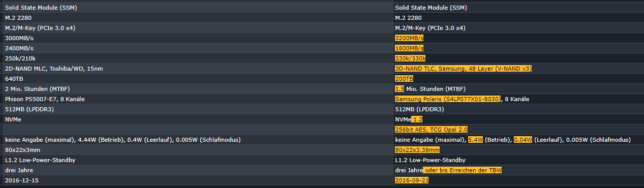The width and height of the screenshot is (644, 188).
Task: Click the Samsung Polaris controller name
Action: (x=448, y=99)
